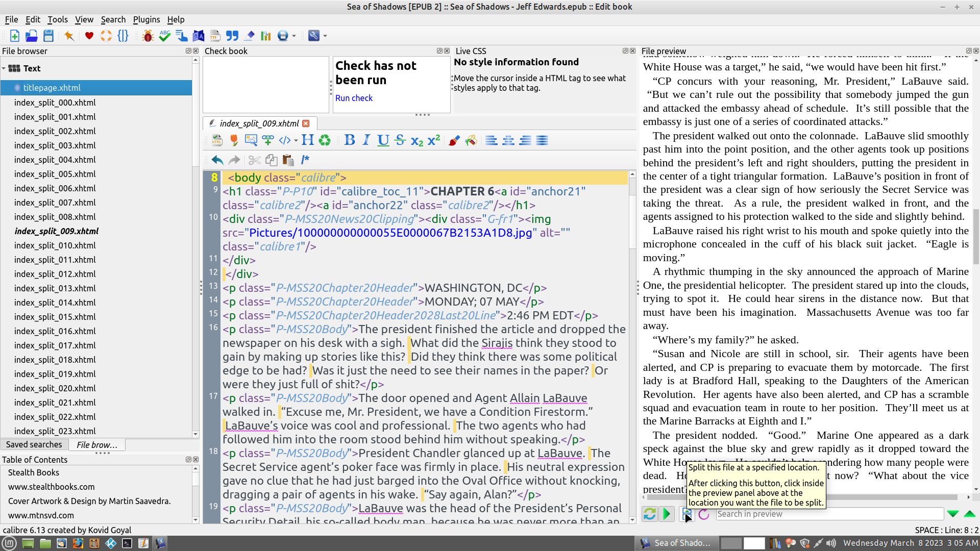Viewport: 980px width, 551px height.
Task: Toggle bold formatting in editor toolbar
Action: pos(350,140)
